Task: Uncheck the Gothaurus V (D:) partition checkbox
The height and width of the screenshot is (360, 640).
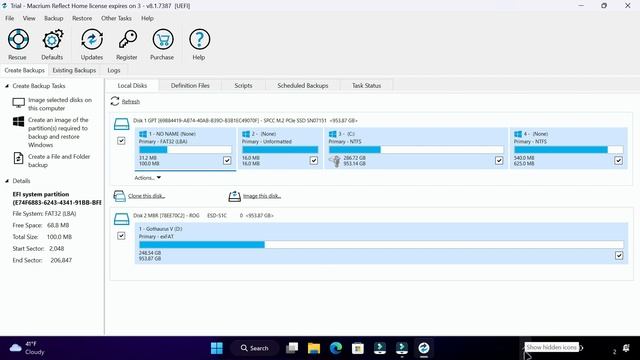Action: pyautogui.click(x=619, y=256)
